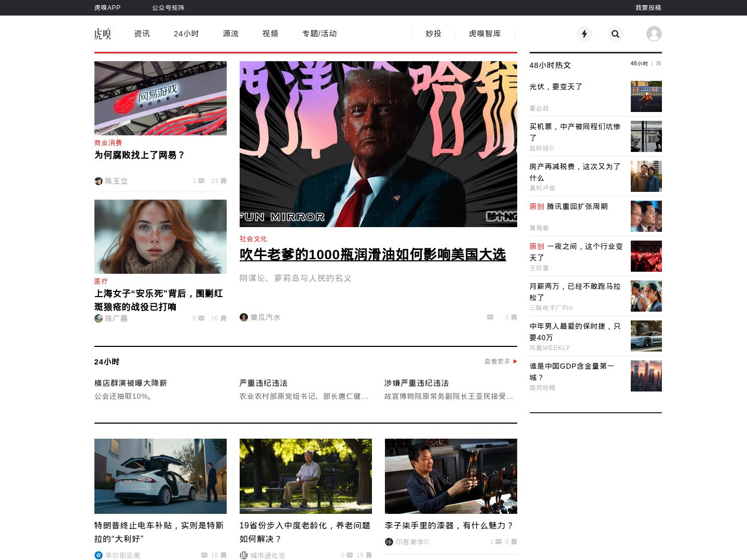Open the 源流 navigation item
Viewport: 747px width, 560px height.
click(231, 34)
